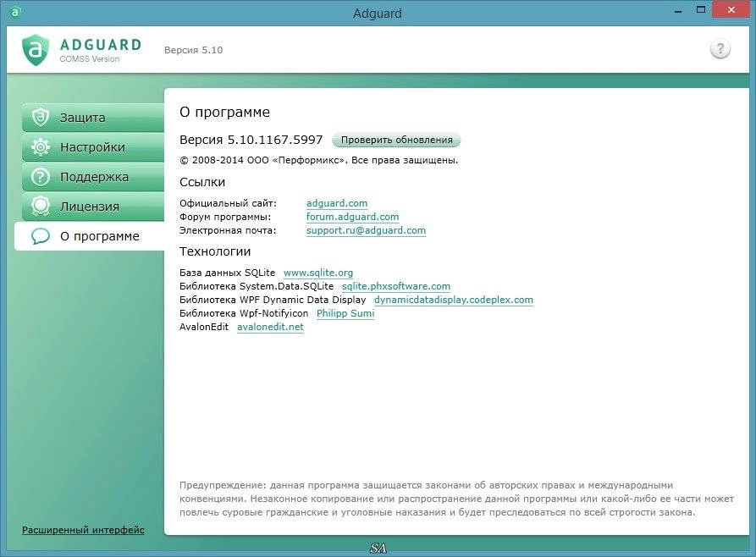Open the adguard.com official site link

tap(337, 203)
